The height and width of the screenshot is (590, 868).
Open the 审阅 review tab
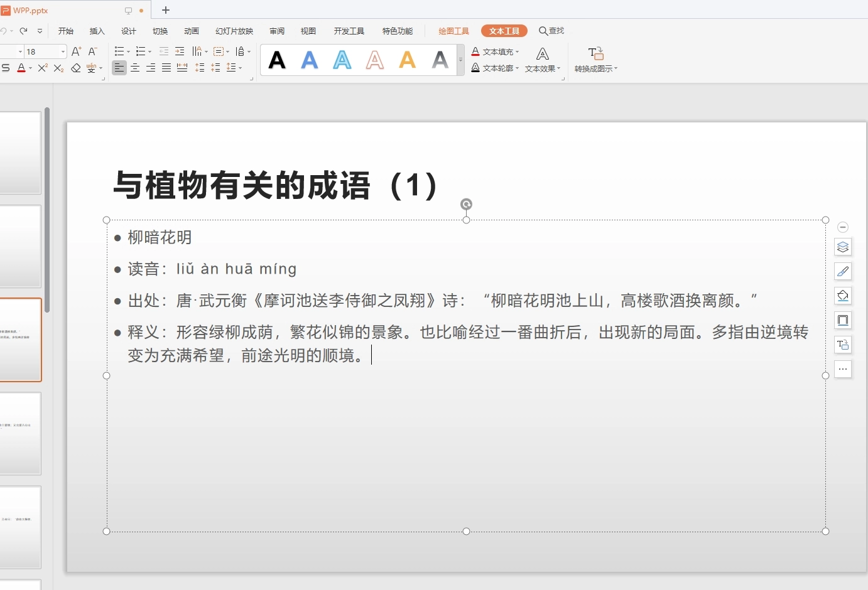point(277,31)
